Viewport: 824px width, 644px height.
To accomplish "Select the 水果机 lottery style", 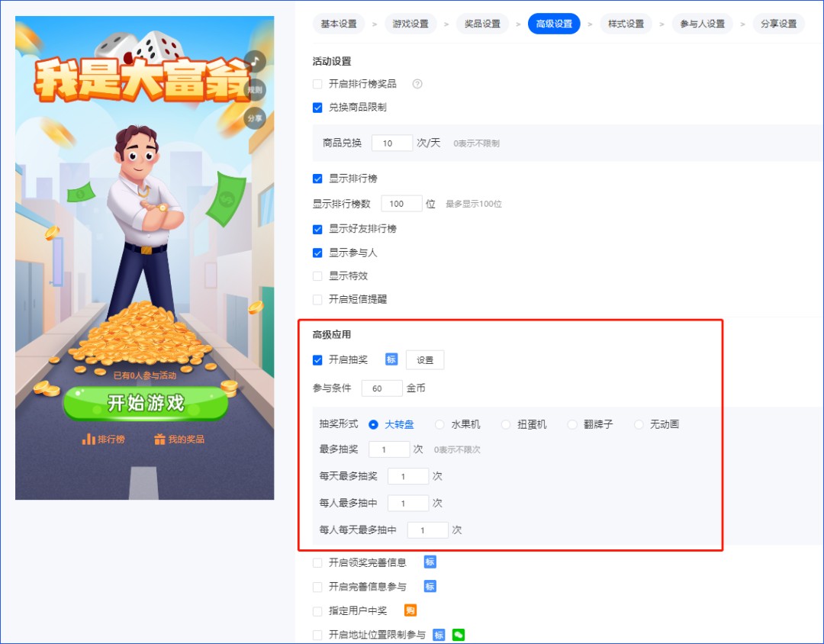I will coord(440,425).
